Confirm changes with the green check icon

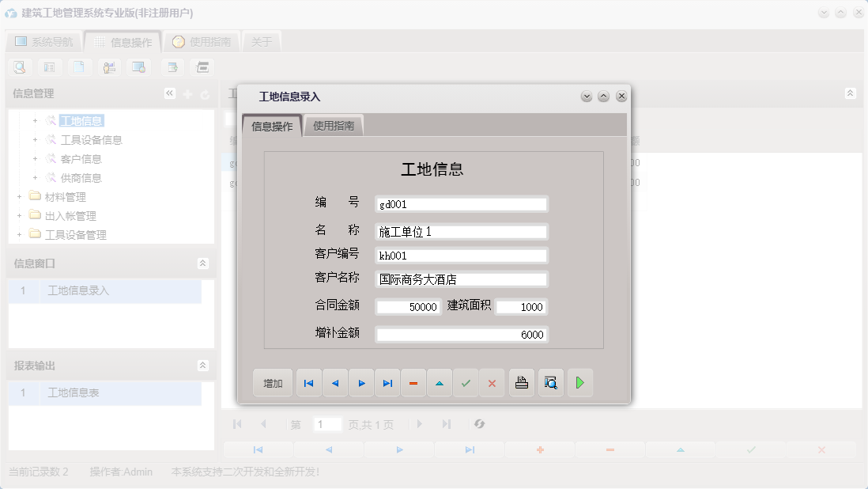(466, 382)
